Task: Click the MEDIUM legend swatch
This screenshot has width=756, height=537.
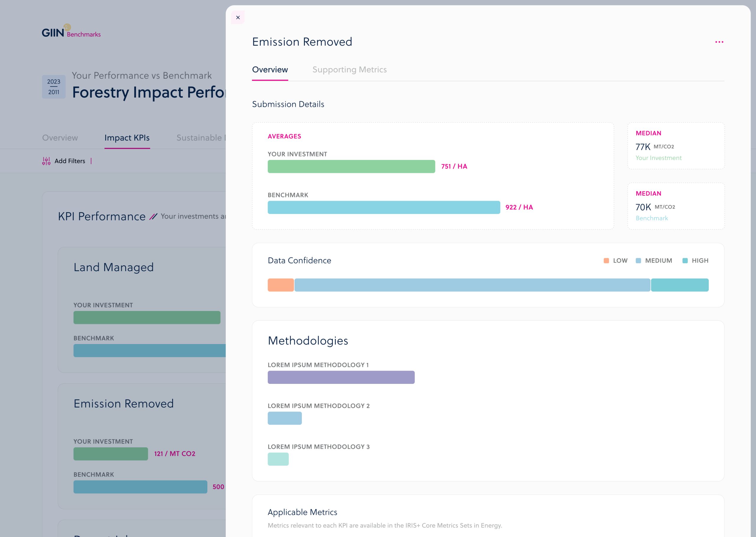Action: [638, 261]
